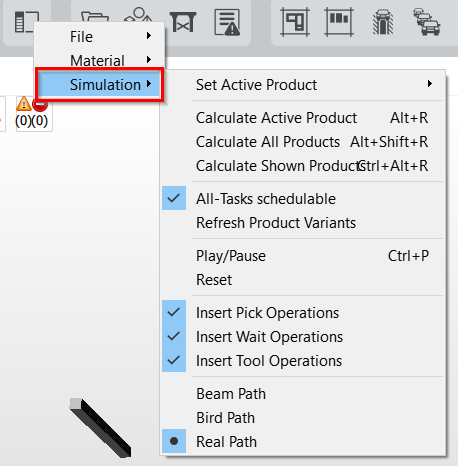
Task: Open the document warning report icon
Action: click(227, 22)
